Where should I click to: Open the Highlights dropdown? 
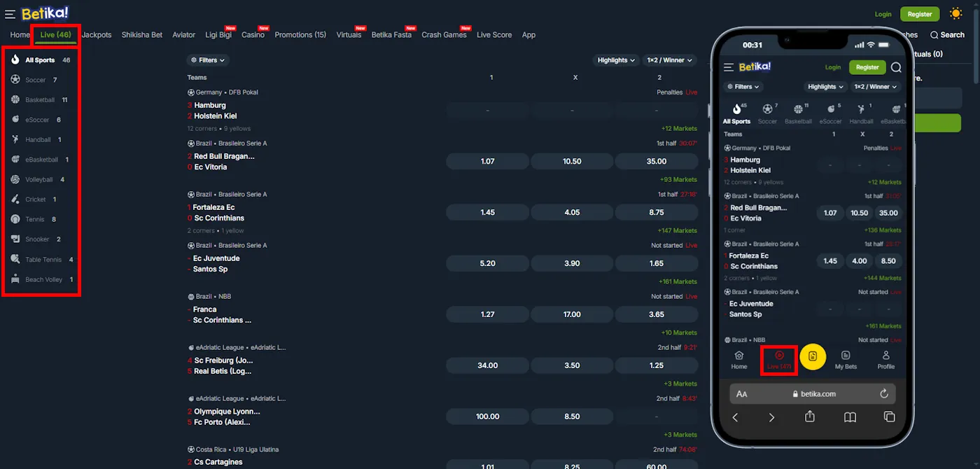pos(615,59)
